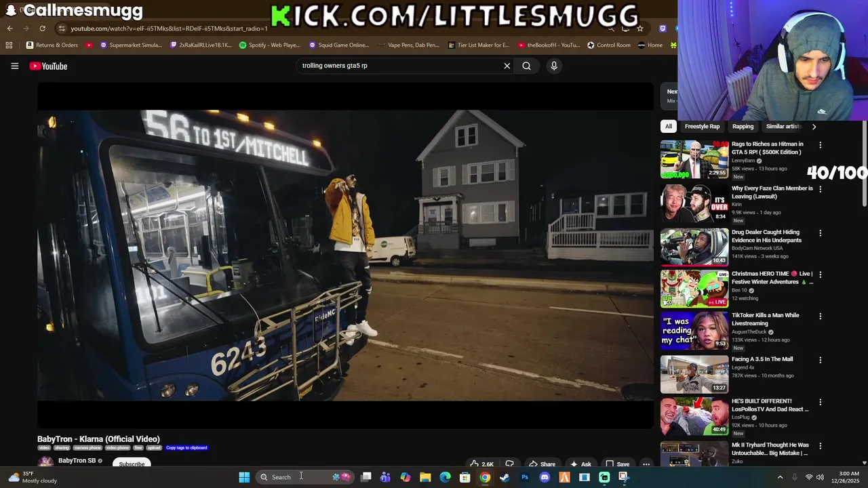Open Microsoft Store from the taskbar
The height and width of the screenshot is (488, 868).
click(x=465, y=477)
